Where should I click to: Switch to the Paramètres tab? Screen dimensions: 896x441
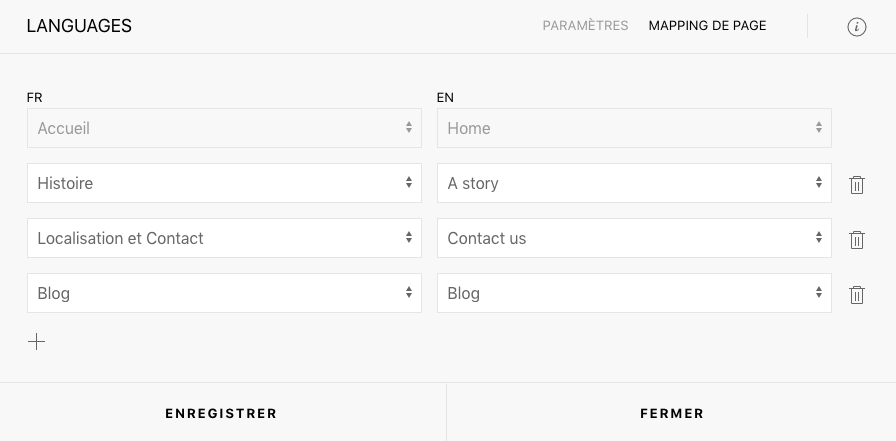[x=585, y=26]
